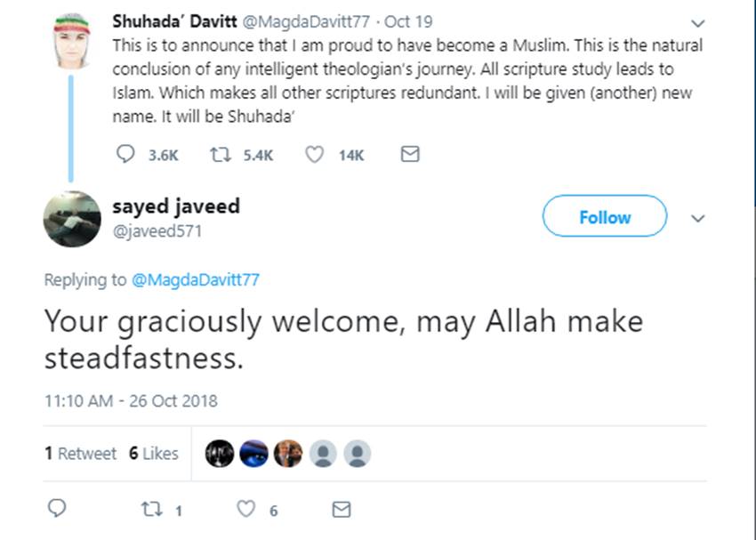Like sayed javeed's reply tweet
This screenshot has height=540, width=756.
click(245, 510)
